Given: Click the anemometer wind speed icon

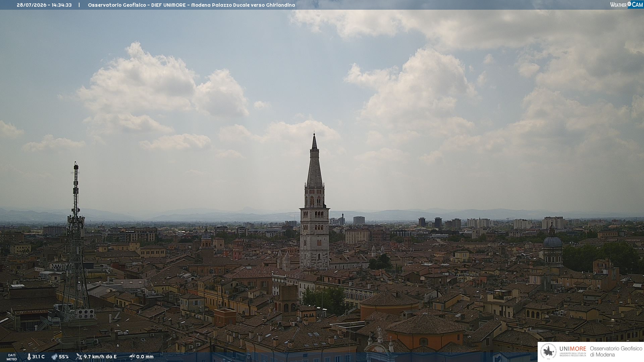Looking at the screenshot, I should pos(79,357).
